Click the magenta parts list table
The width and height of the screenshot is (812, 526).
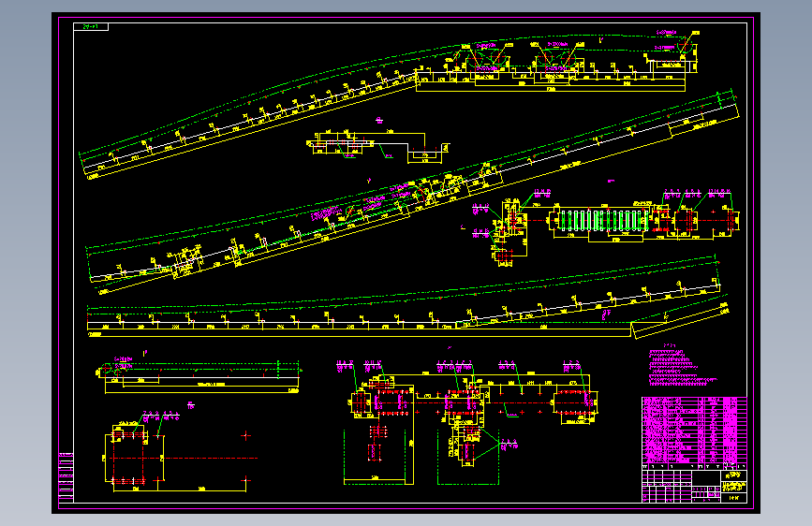[694, 431]
